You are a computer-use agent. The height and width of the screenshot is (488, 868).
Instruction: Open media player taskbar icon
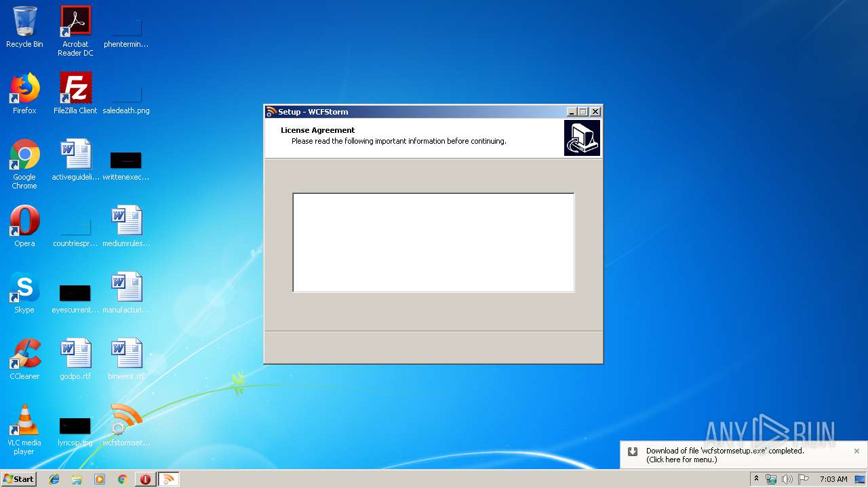(x=100, y=479)
